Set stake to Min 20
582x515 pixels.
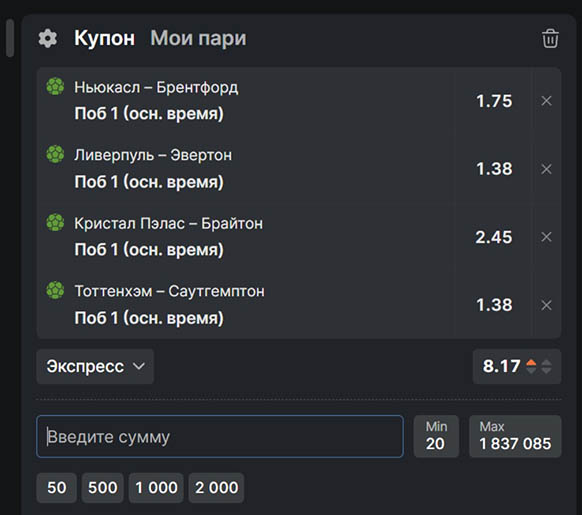click(x=436, y=436)
